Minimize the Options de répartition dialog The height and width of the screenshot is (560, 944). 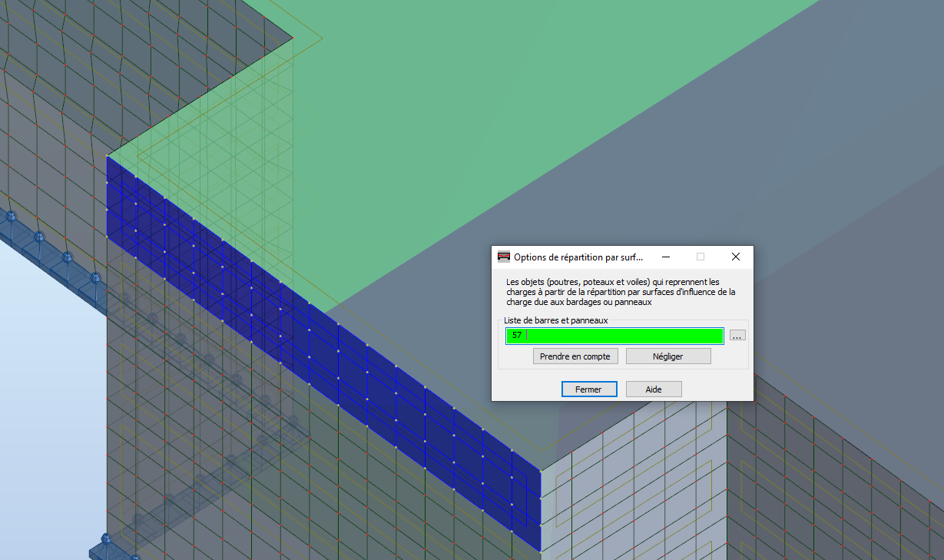click(x=665, y=257)
